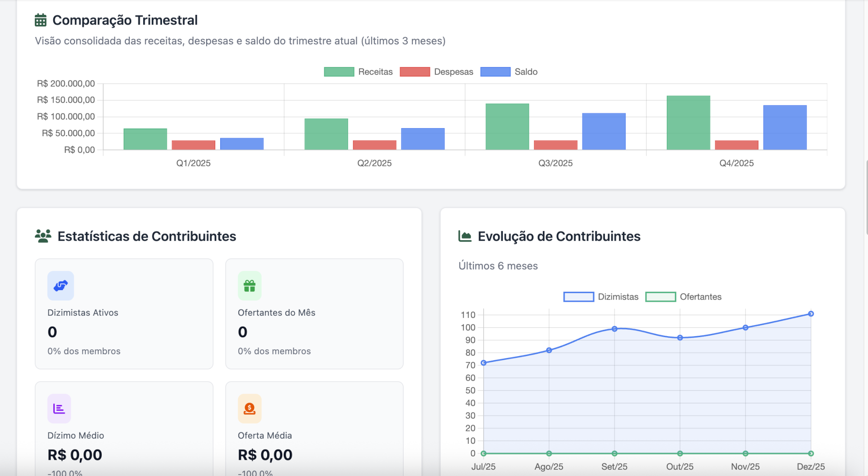868x476 pixels.
Task: Click the people icon next to Estatísticas de Contribuintes
Action: point(43,236)
